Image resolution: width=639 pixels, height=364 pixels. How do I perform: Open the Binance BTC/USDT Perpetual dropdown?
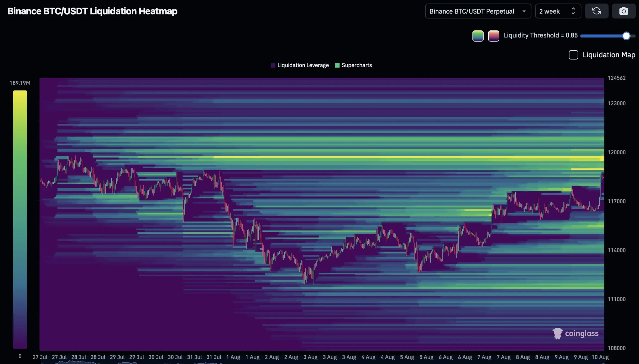click(x=478, y=11)
